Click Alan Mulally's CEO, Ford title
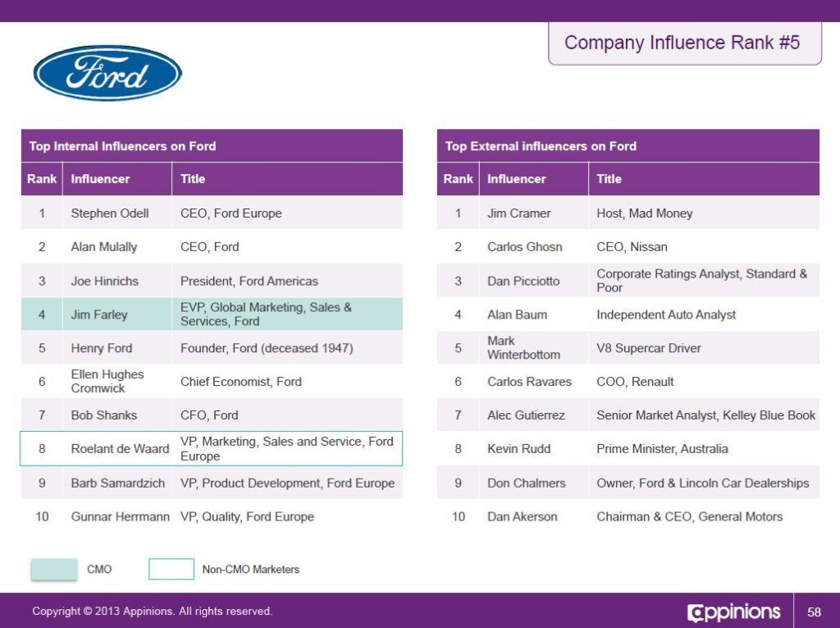Viewport: 840px width, 628px height. tap(209, 247)
